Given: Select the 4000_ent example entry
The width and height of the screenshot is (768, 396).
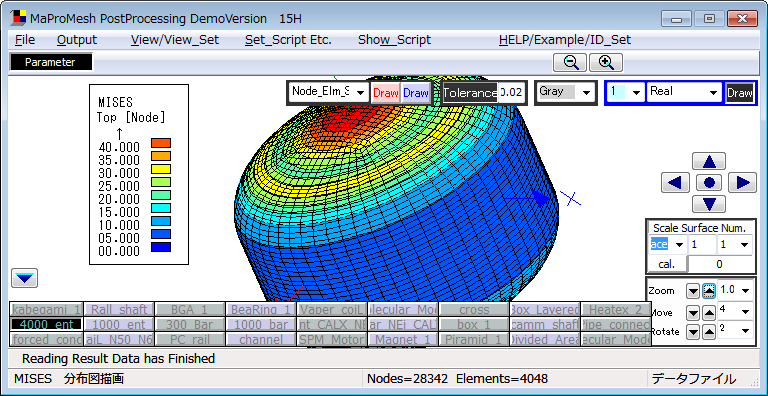Looking at the screenshot, I should (x=46, y=324).
